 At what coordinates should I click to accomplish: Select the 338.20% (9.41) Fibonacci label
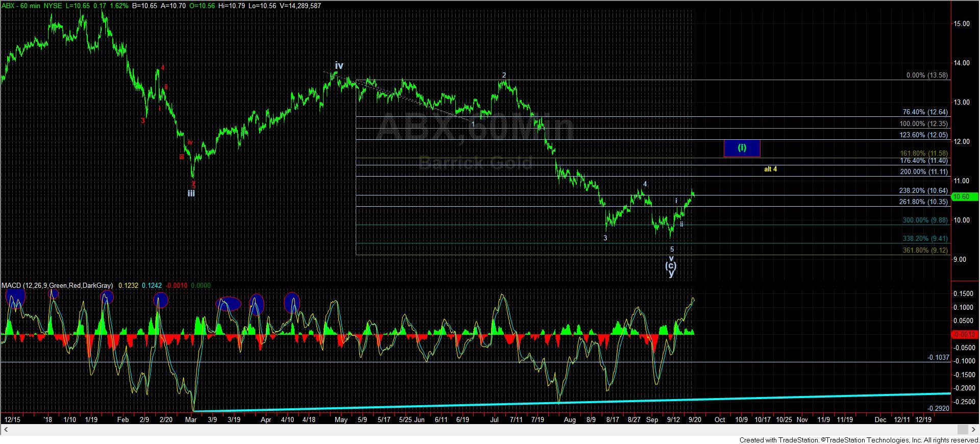(x=925, y=238)
